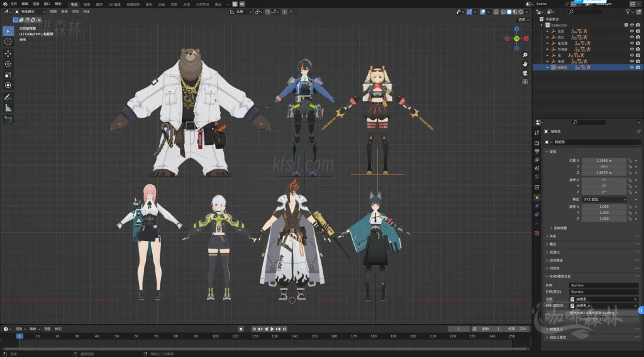Click the blue Z axis on navigation gizmo
Screen dimensions: 644x357
[517, 29]
